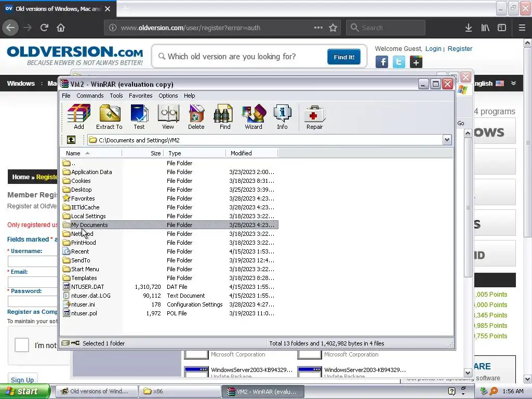Select the SendTo folder row
The width and height of the screenshot is (532, 399).
pyautogui.click(x=169, y=260)
